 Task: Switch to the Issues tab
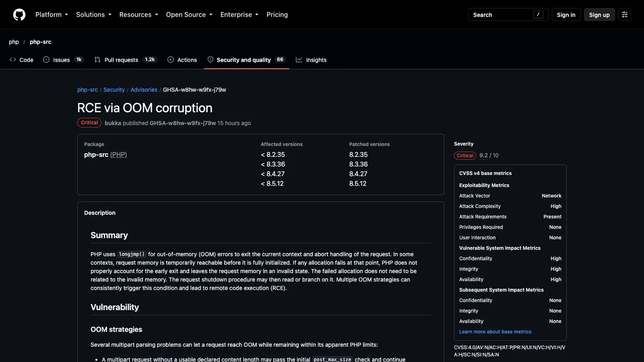click(63, 60)
